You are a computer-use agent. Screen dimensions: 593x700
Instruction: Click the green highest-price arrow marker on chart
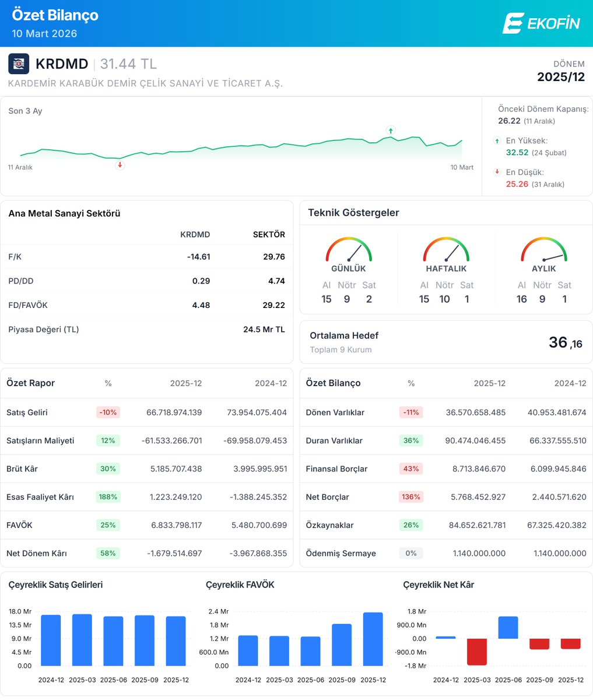coord(391,129)
